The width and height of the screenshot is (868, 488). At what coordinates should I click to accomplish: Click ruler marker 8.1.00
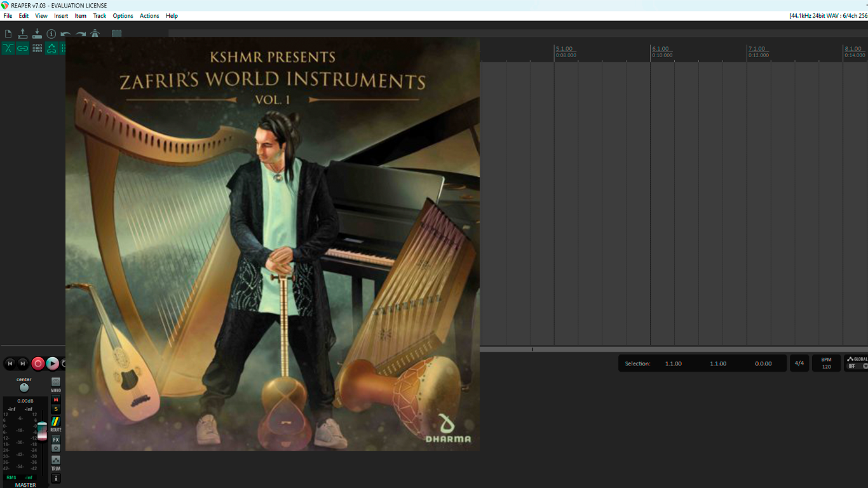click(x=853, y=49)
